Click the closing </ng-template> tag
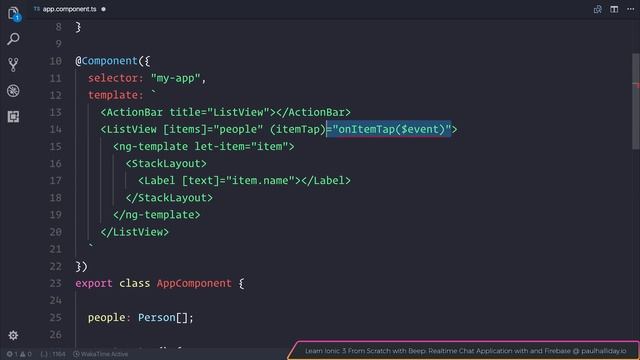The image size is (640, 360). click(x=157, y=215)
